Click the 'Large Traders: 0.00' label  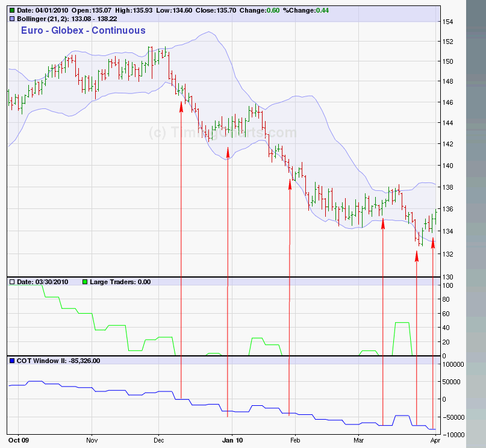click(120, 282)
